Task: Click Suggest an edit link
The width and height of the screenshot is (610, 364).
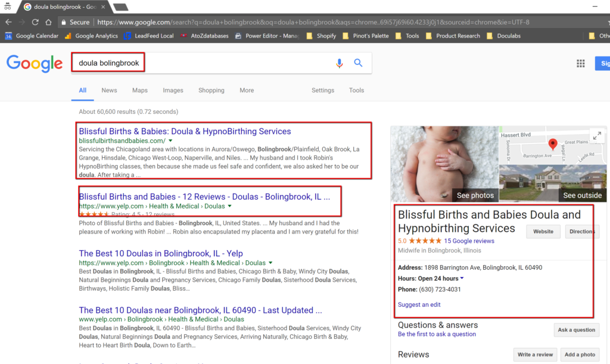Action: (419, 305)
